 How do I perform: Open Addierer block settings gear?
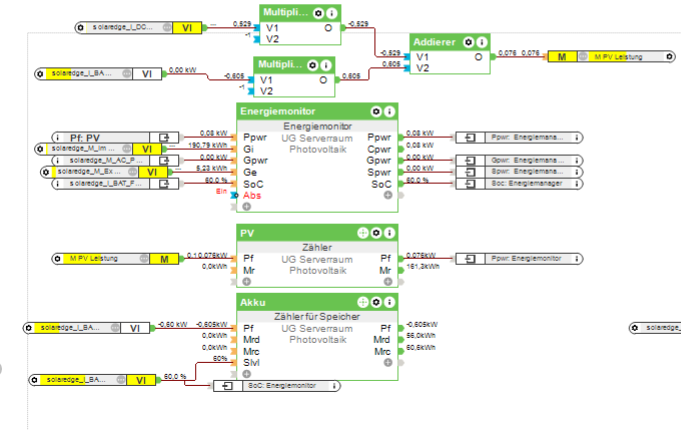[x=468, y=42]
